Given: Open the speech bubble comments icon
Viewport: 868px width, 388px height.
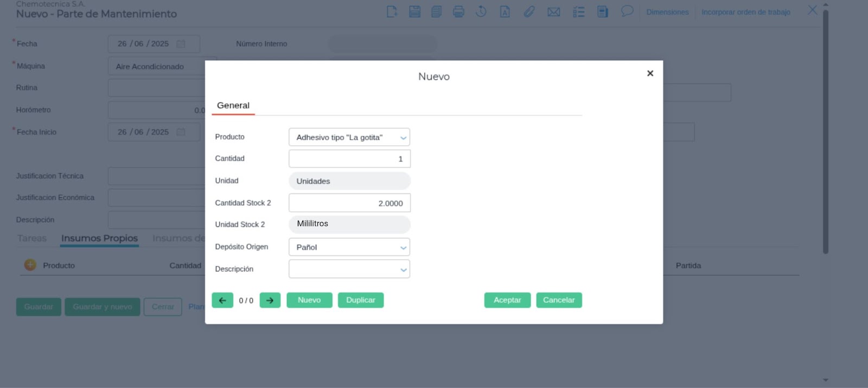Looking at the screenshot, I should [627, 11].
